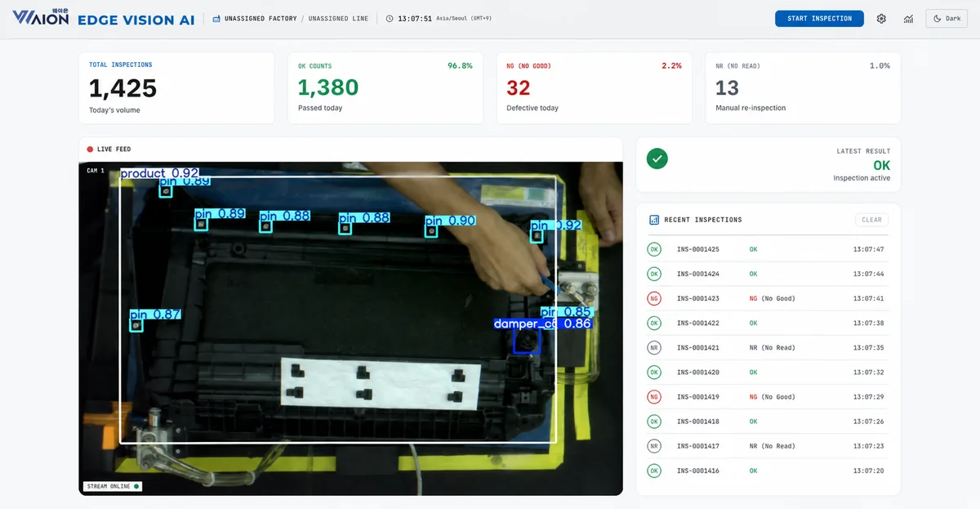Select Unassigned Line breadcrumb
The height and width of the screenshot is (509, 980).
(337, 18)
